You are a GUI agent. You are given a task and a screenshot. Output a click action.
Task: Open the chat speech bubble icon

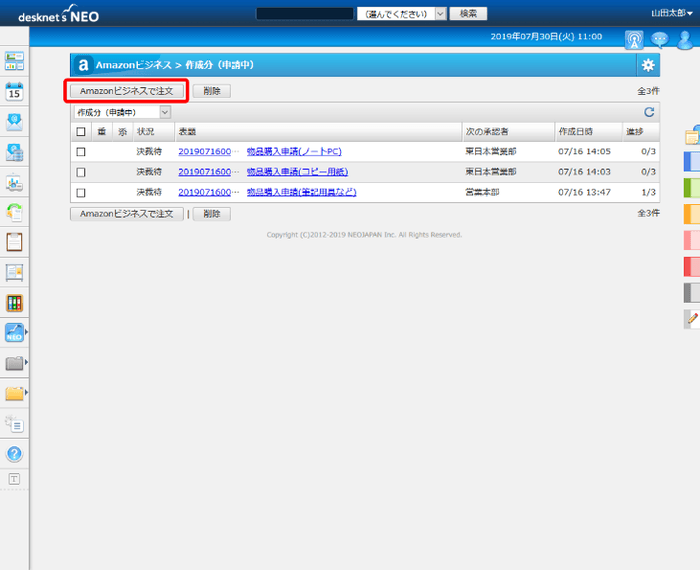pos(660,40)
